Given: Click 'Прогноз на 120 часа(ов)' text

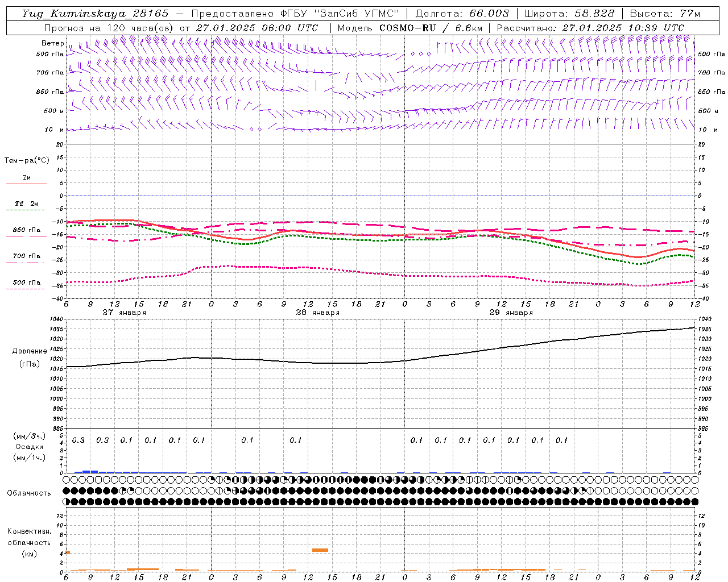Looking at the screenshot, I should (109, 28).
